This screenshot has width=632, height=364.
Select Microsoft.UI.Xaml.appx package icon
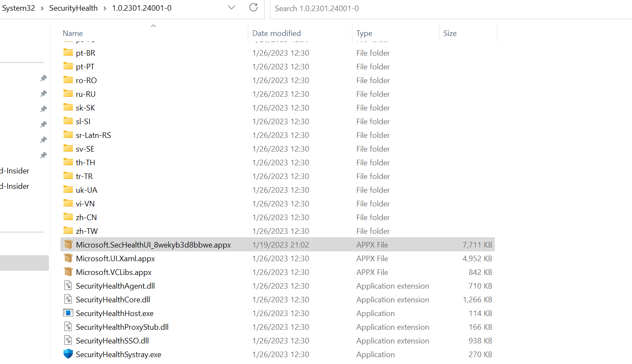coord(68,258)
